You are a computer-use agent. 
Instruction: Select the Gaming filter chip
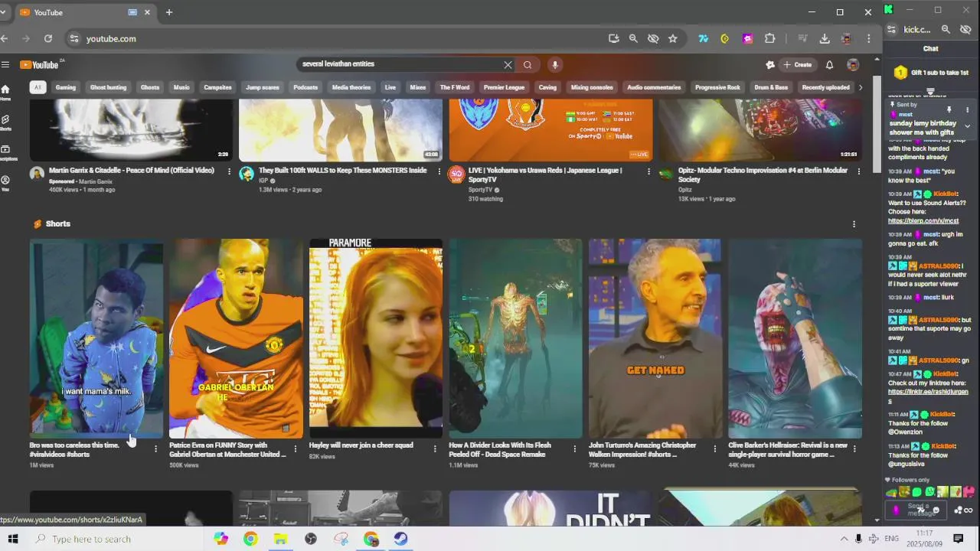coord(66,87)
